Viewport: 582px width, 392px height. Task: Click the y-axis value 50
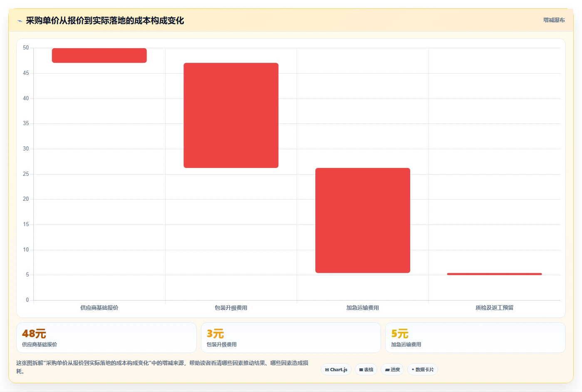[x=26, y=48]
